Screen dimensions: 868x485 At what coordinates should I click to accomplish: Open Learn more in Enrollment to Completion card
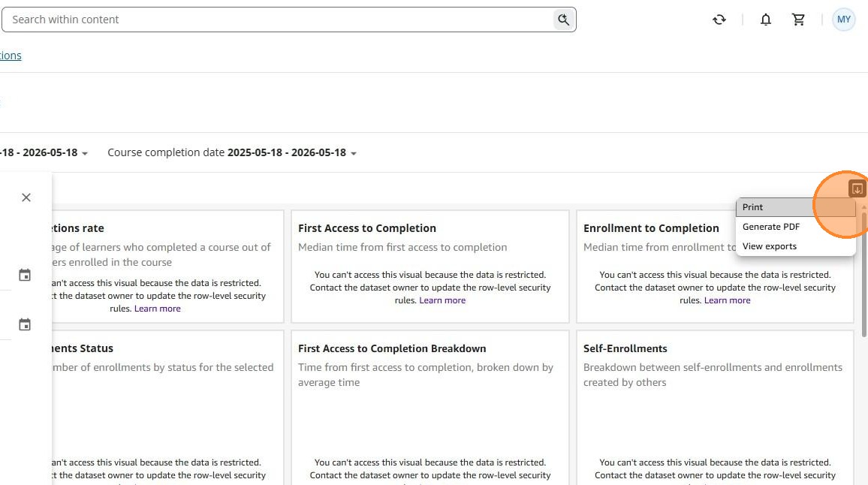pos(728,300)
